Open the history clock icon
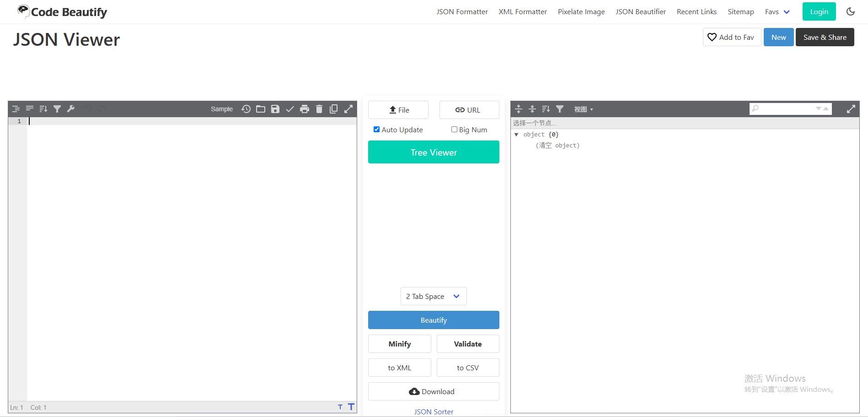 tap(246, 109)
